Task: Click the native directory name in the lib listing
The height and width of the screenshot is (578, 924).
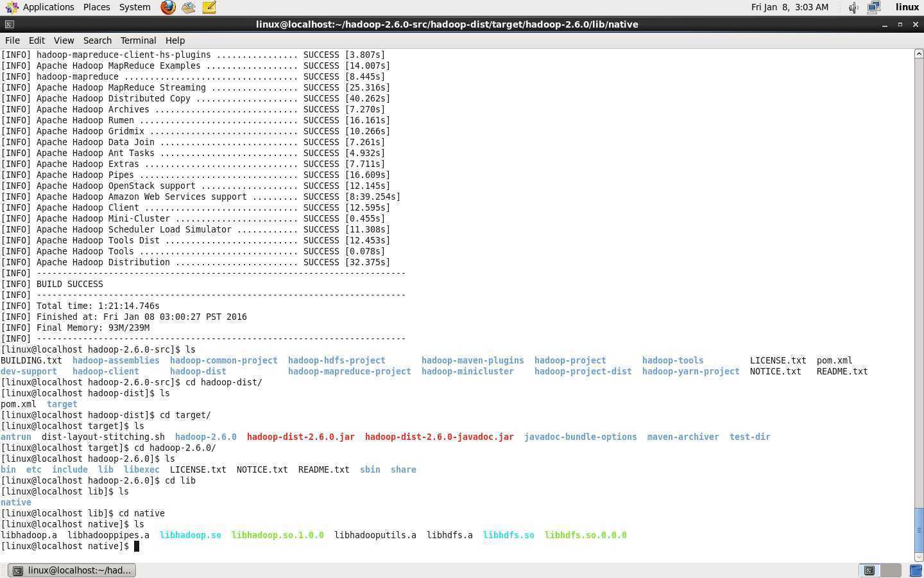Action: tap(15, 502)
